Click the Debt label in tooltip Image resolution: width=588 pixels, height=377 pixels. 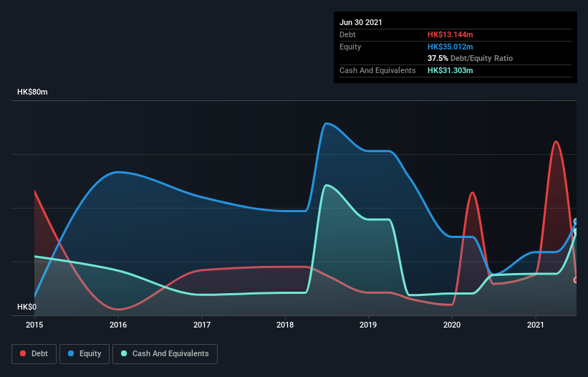(x=347, y=34)
